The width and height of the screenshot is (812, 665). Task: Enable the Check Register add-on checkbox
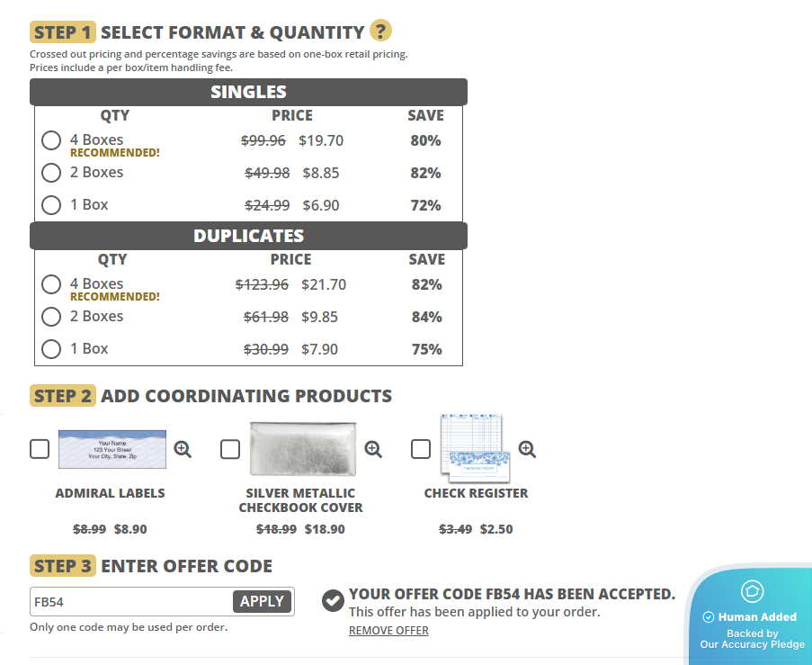tap(421, 449)
